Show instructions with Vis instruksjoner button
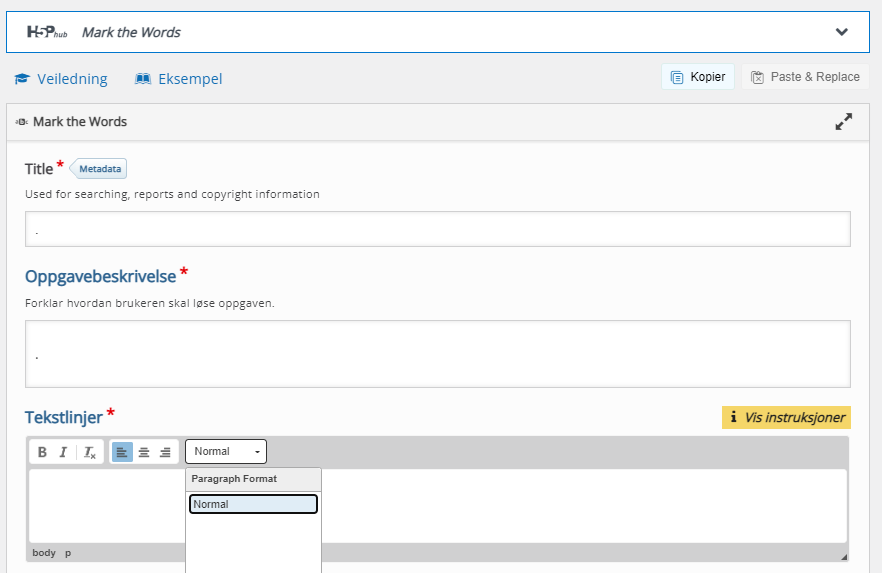This screenshot has width=882, height=573. click(x=786, y=417)
